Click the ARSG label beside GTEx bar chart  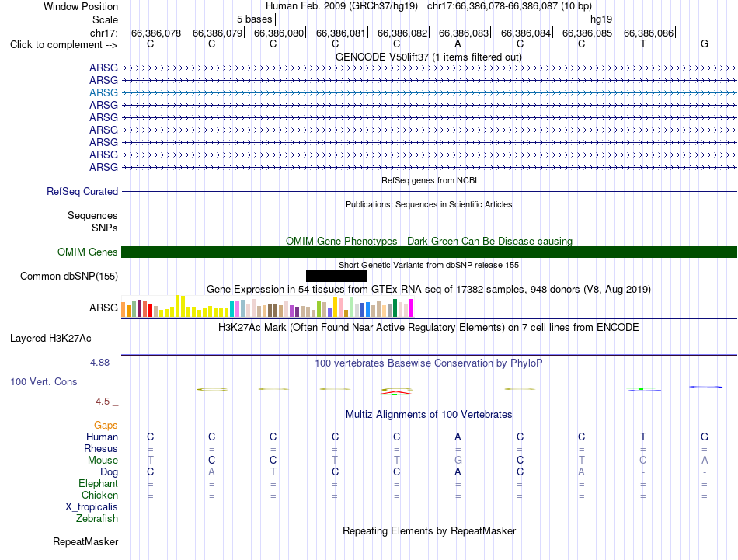(x=103, y=308)
